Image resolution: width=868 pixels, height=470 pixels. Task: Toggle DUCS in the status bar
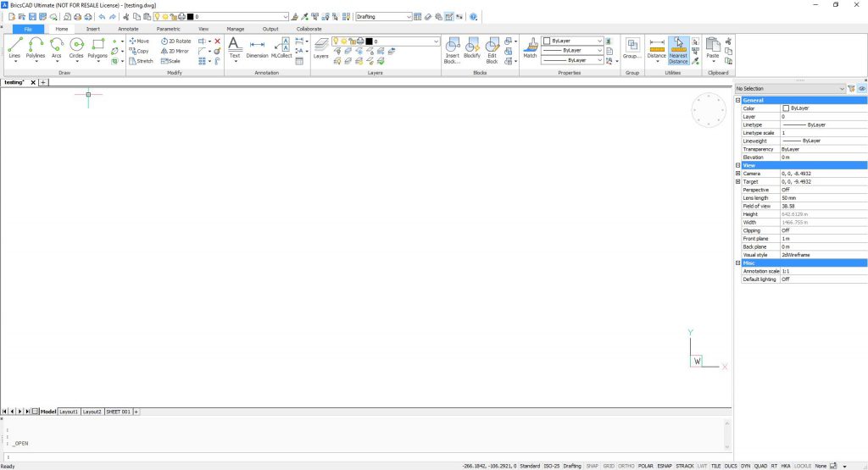pos(731,466)
